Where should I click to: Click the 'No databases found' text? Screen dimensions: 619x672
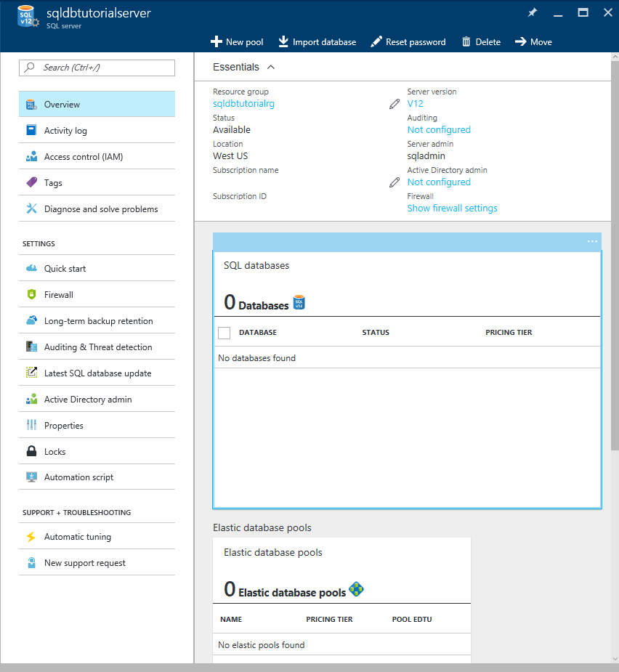coord(256,358)
